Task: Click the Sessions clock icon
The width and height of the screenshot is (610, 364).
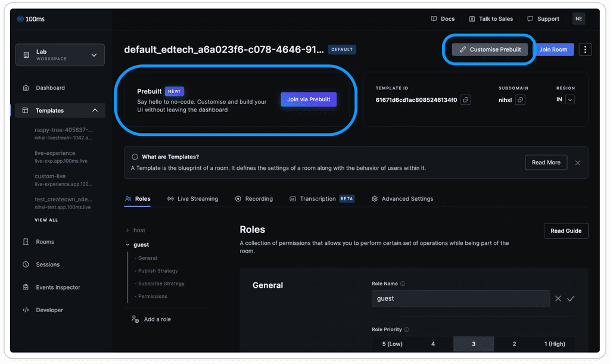Action: (x=26, y=265)
